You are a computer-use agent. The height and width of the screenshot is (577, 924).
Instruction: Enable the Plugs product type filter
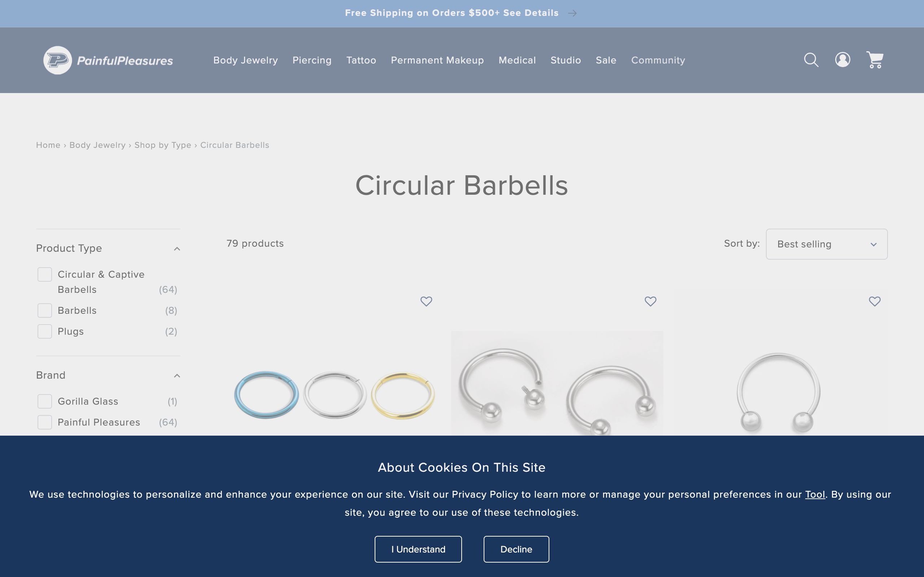click(x=45, y=331)
